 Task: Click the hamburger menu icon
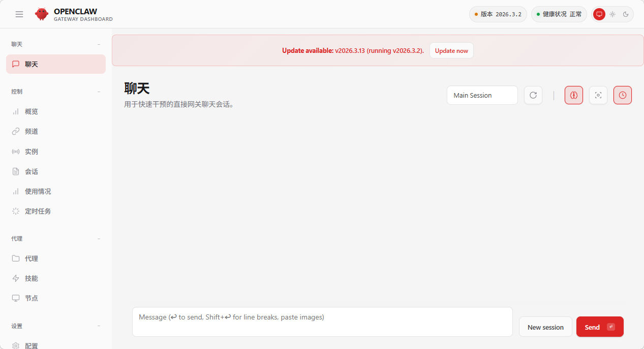(x=19, y=14)
